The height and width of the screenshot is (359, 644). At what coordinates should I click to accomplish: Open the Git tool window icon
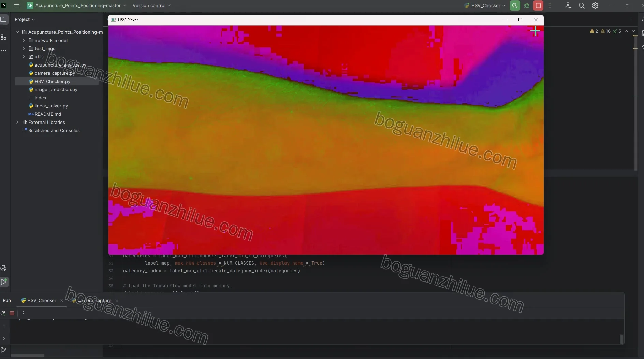point(4,350)
